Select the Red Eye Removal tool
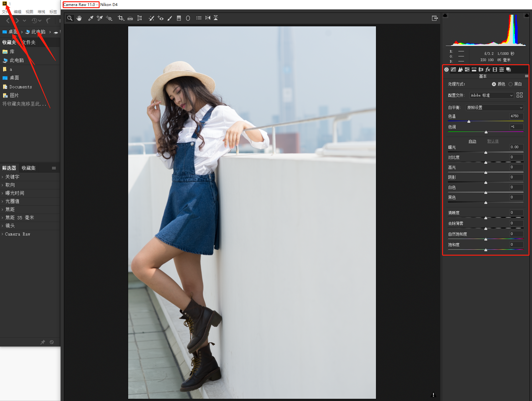 tap(160, 18)
